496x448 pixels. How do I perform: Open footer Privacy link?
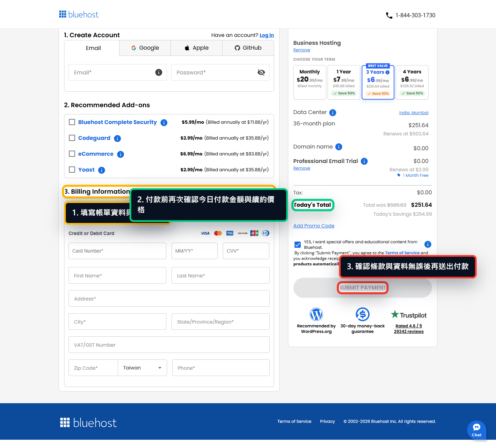327,421
